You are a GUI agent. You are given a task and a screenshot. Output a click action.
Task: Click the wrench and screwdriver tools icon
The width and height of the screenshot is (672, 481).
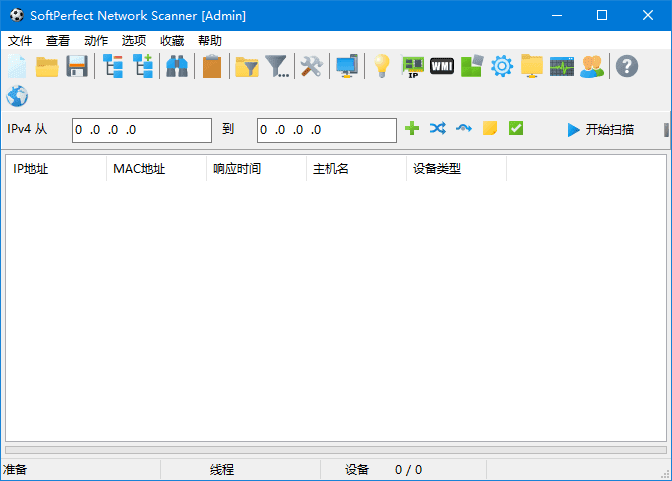[311, 67]
